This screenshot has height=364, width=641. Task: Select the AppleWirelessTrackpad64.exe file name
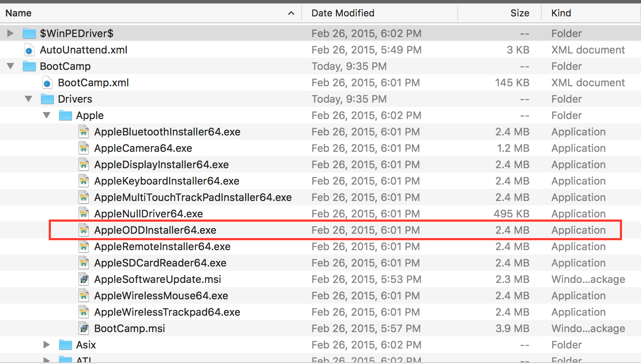coord(167,312)
